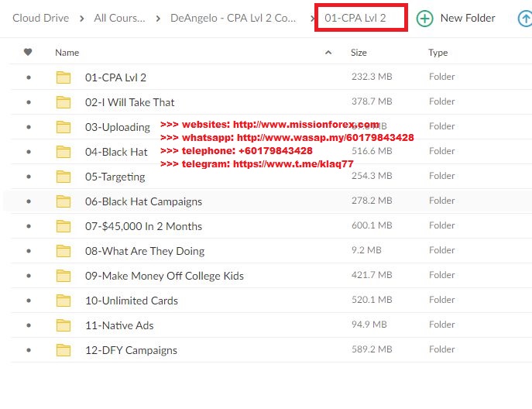Toggle favourite dot for 12-DFY Campaigns

29,350
